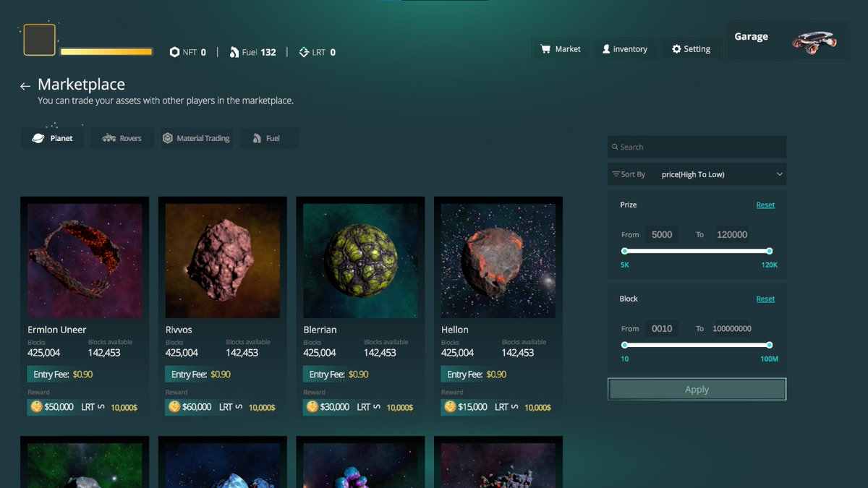Open the Blerrian planet image

click(360, 261)
